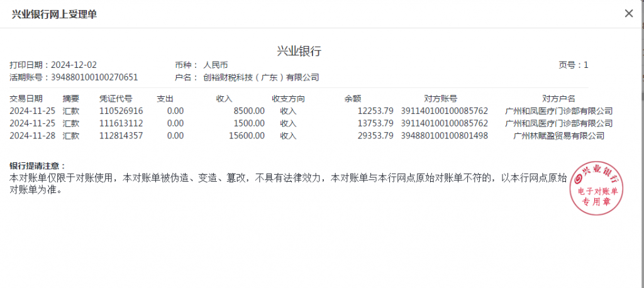Viewport: 644px width, 288px height.
Task: Click the 余额 column header
Action: 353,99
